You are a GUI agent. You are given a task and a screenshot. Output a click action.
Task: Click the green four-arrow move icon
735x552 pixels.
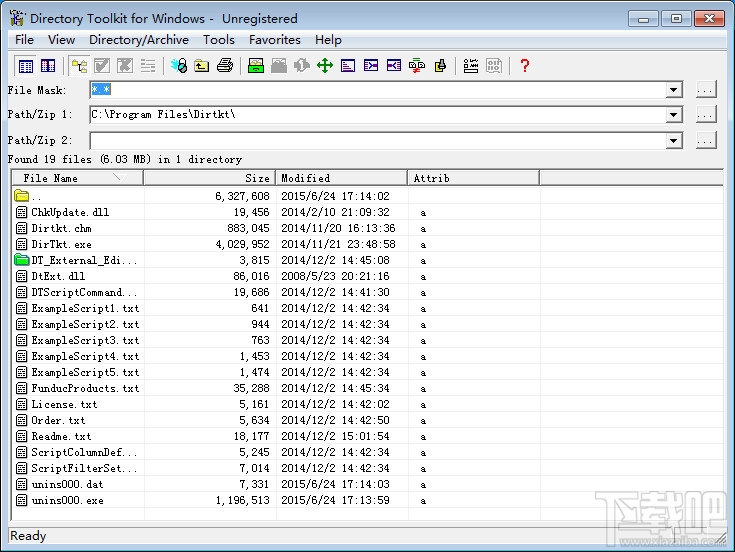click(324, 66)
